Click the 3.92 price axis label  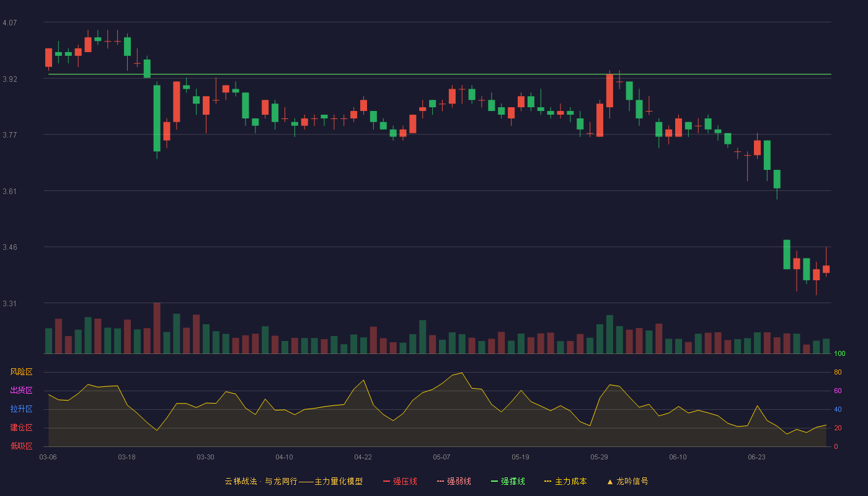pyautogui.click(x=10, y=79)
